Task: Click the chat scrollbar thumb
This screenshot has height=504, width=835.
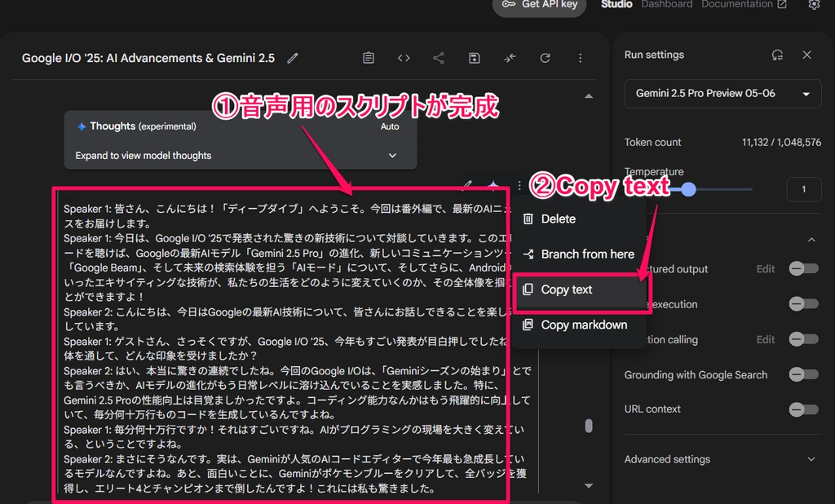Action: coord(589,426)
